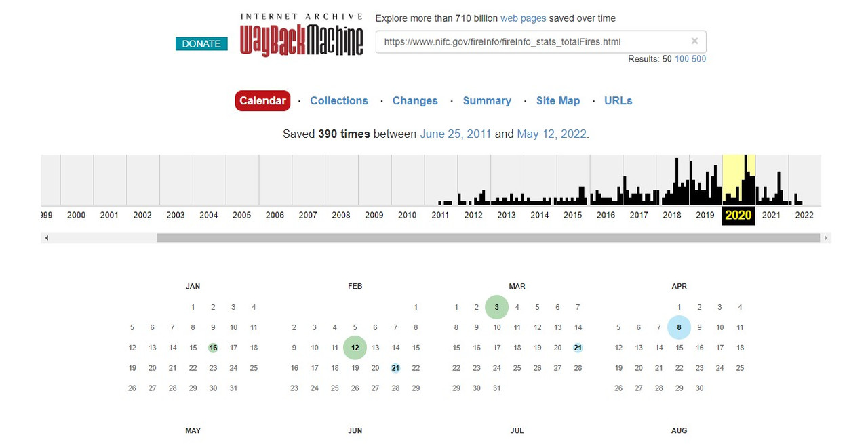View the Summary tab

point(487,100)
